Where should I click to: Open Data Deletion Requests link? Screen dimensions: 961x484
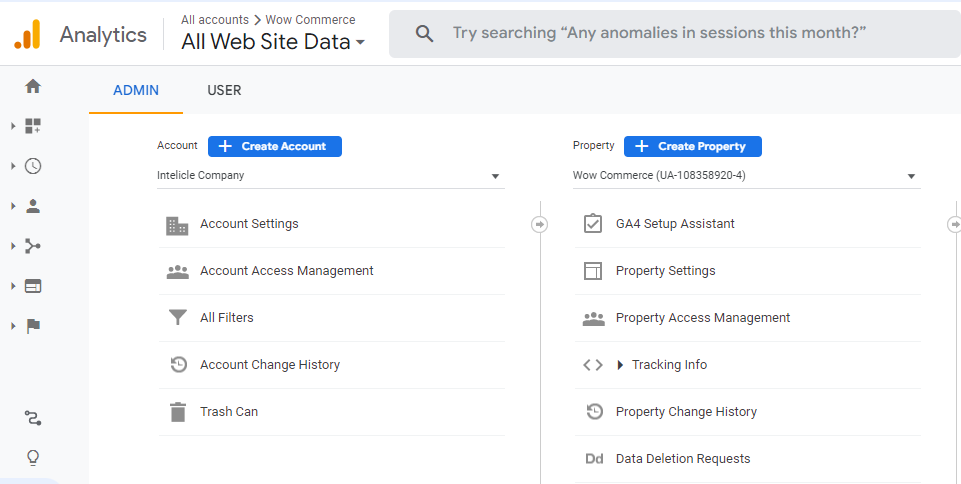coord(683,459)
